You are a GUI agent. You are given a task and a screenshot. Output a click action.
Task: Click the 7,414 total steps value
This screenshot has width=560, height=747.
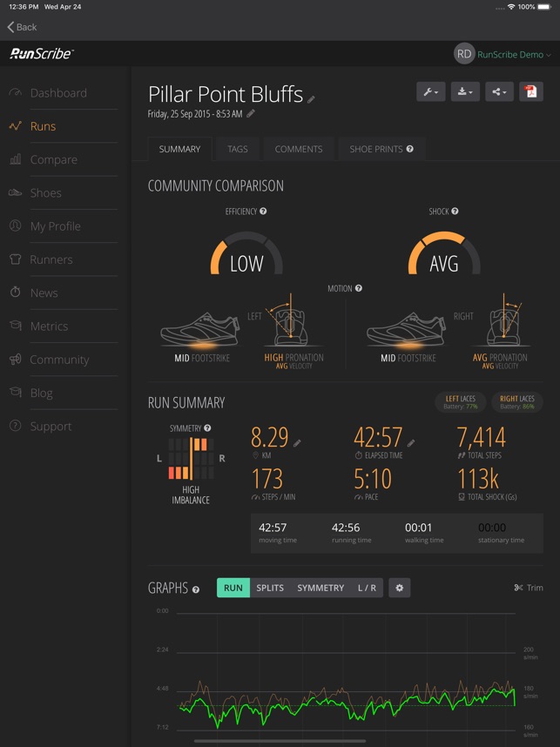point(481,437)
